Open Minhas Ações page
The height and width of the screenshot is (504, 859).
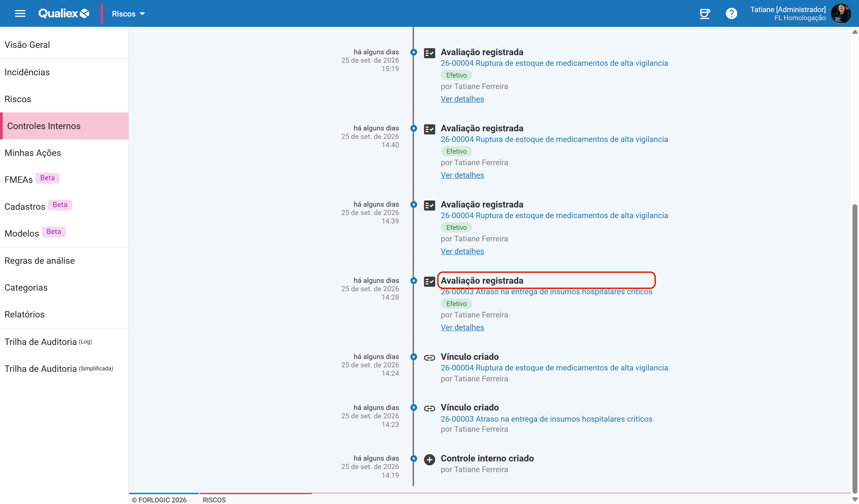64,153
